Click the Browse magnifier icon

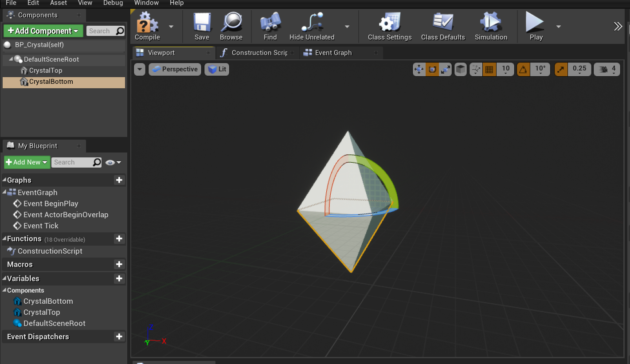[231, 22]
